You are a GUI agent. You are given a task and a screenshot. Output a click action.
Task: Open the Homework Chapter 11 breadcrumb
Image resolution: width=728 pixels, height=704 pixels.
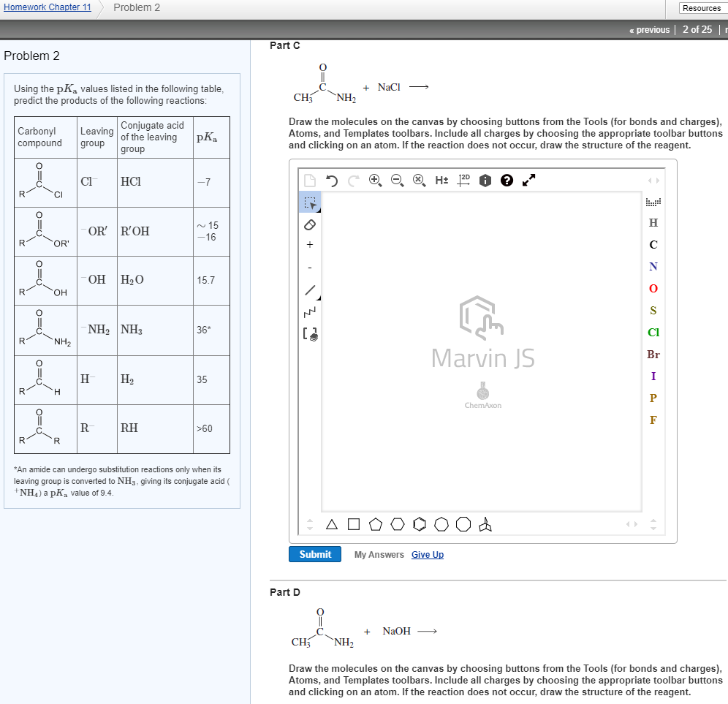coord(47,7)
